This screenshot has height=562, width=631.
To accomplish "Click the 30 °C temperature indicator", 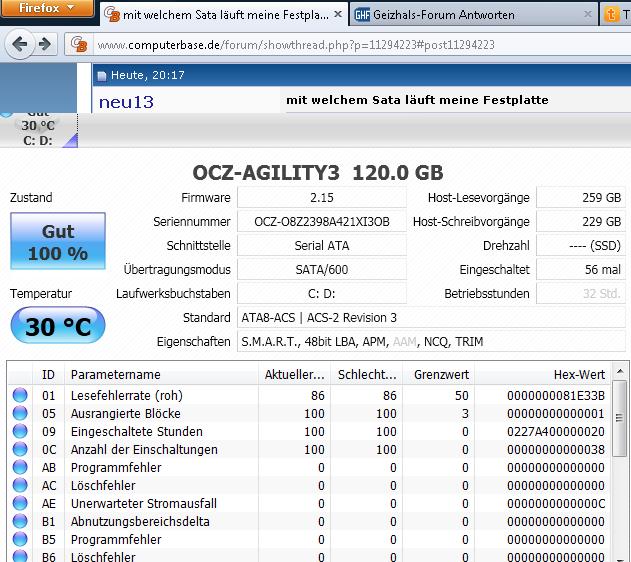I will pyautogui.click(x=58, y=325).
